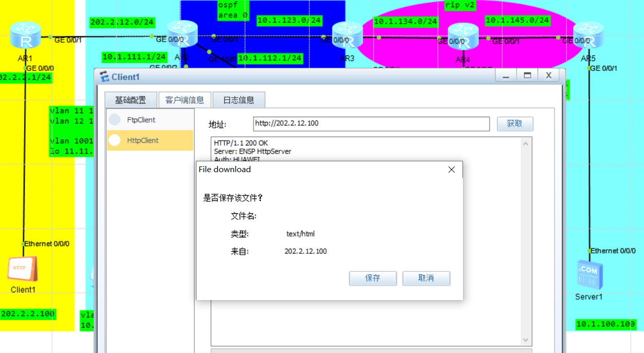
Task: Switch to the 基础配置 tab
Action: (x=131, y=99)
